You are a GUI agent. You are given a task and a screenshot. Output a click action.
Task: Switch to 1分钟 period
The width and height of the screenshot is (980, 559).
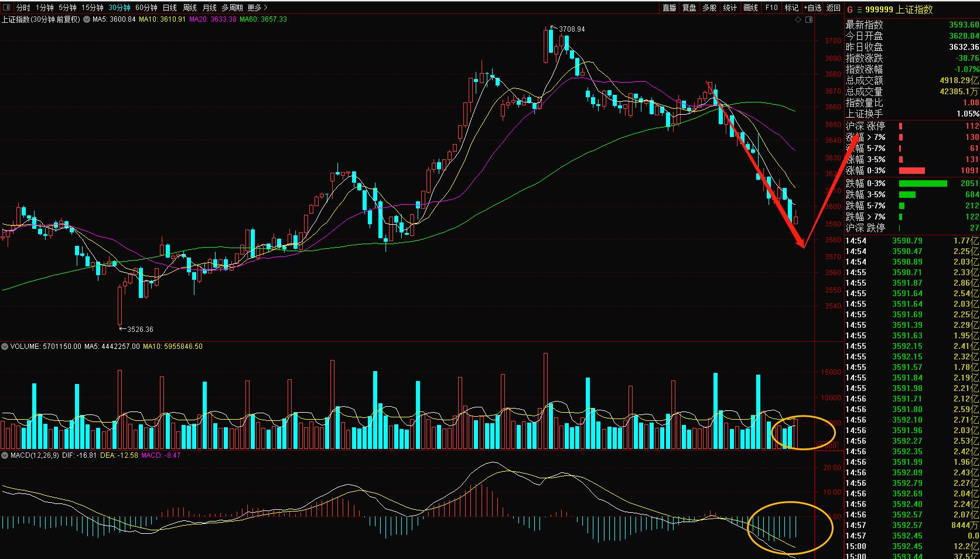coord(45,8)
